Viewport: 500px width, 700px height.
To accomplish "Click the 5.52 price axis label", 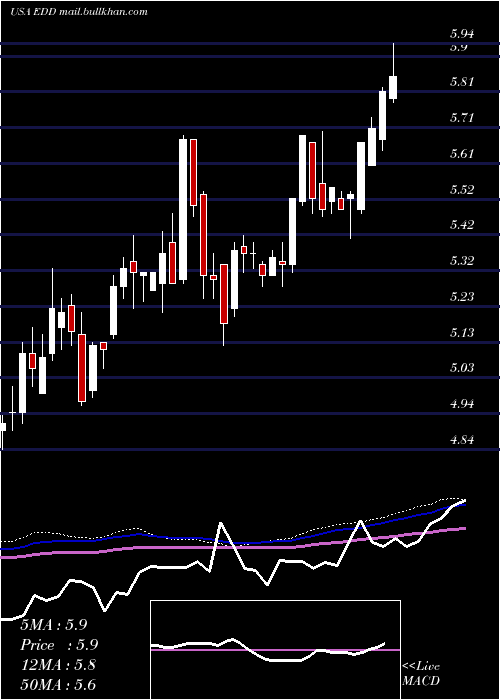I will pyautogui.click(x=462, y=190).
